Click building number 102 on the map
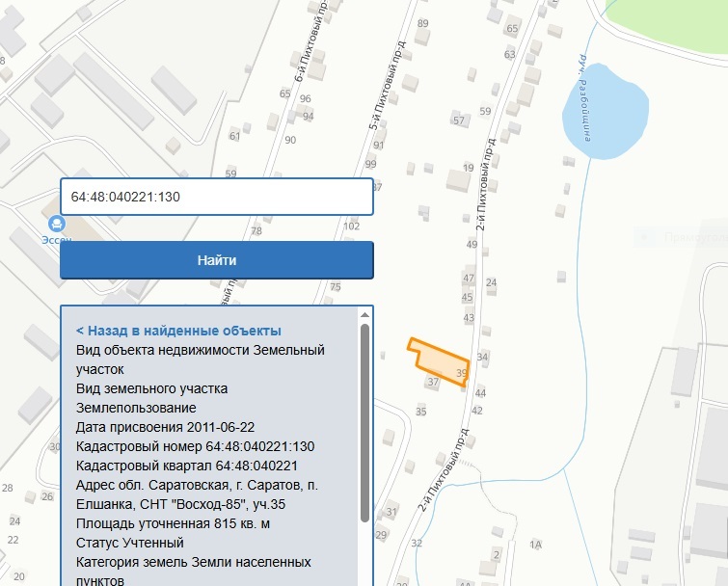 point(351,226)
